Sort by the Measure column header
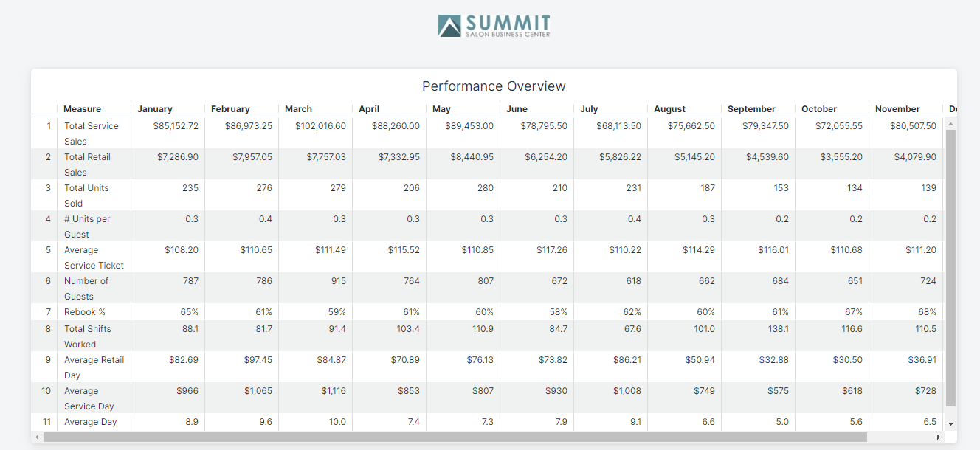 (x=82, y=109)
